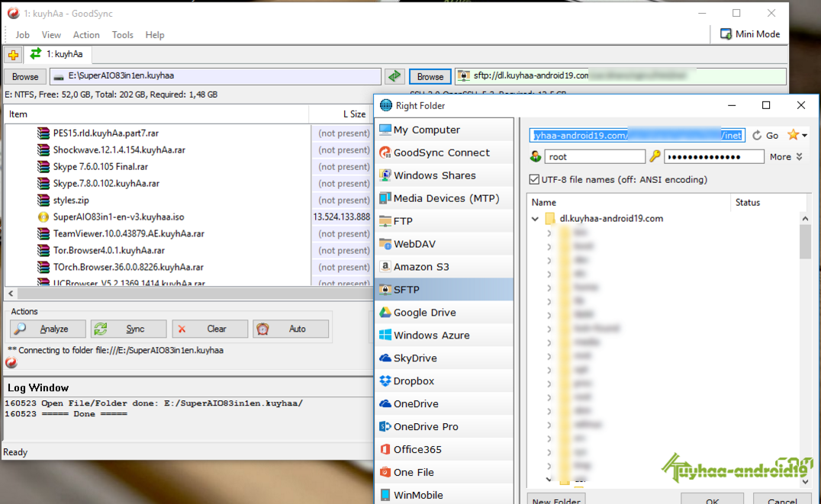This screenshot has width=821, height=504.
Task: Select OneDrive Pro source
Action: 445,426
